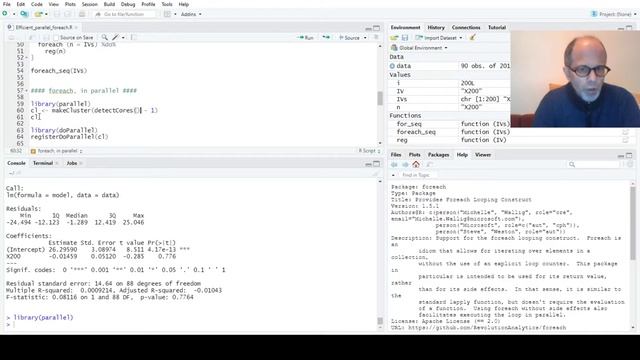640x360 pixels.
Task: Open the Plots menu
Action: click(70, 4)
